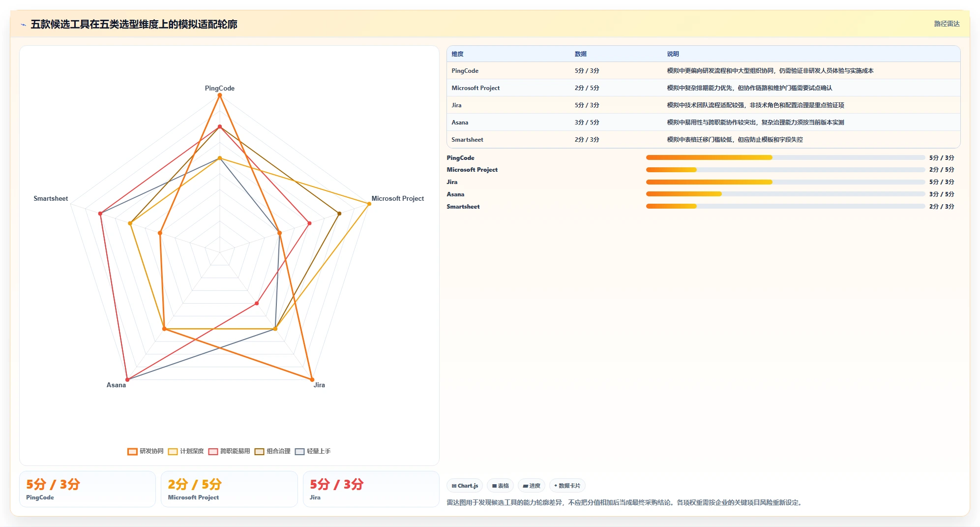Click the 进度 tag chip
This screenshot has width=980, height=527.
point(532,486)
